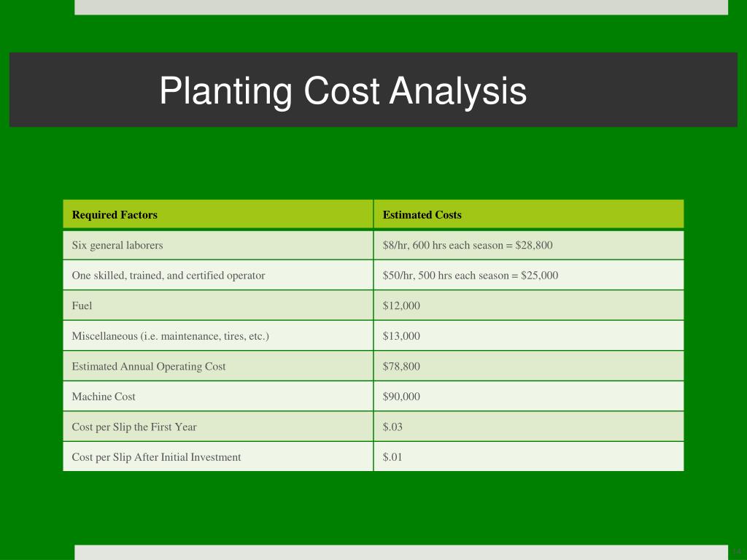This screenshot has width=747, height=560.
Task: Select the '$.01' cost value
Action: [x=392, y=457]
